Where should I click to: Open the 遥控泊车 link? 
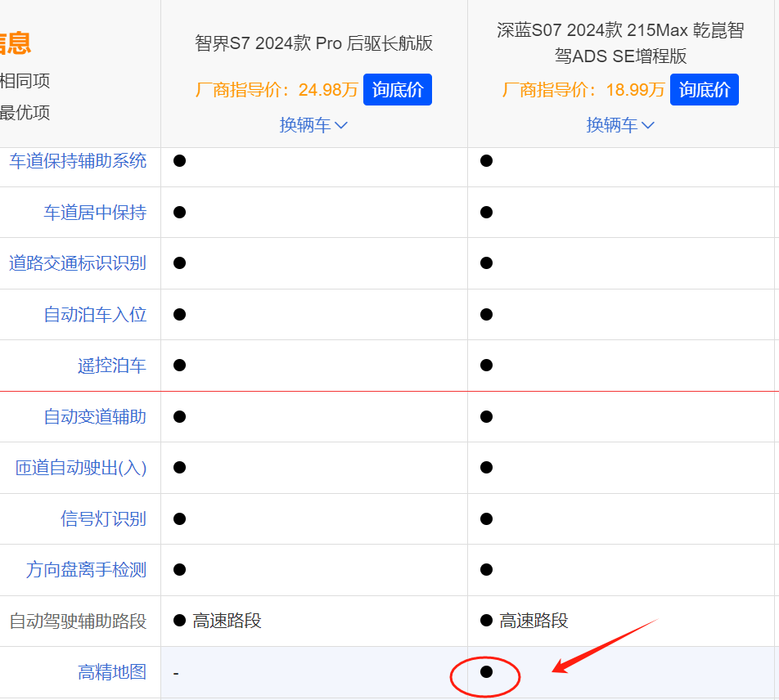click(112, 366)
